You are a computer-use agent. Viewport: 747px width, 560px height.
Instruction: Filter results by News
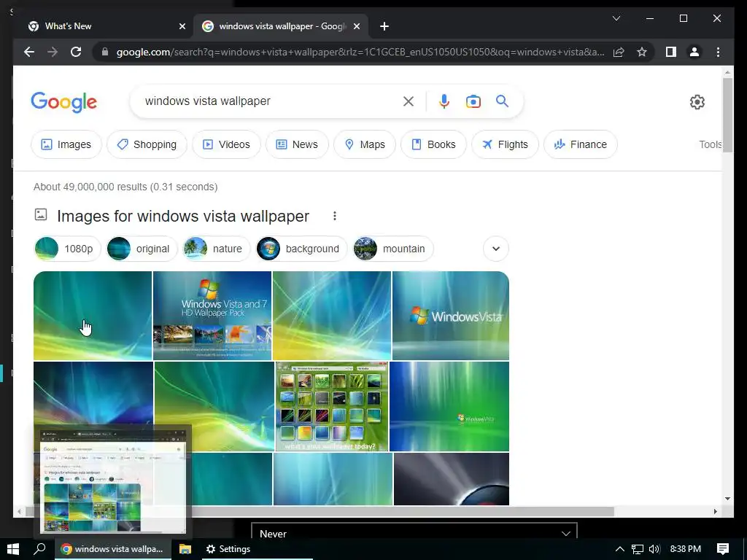click(297, 144)
